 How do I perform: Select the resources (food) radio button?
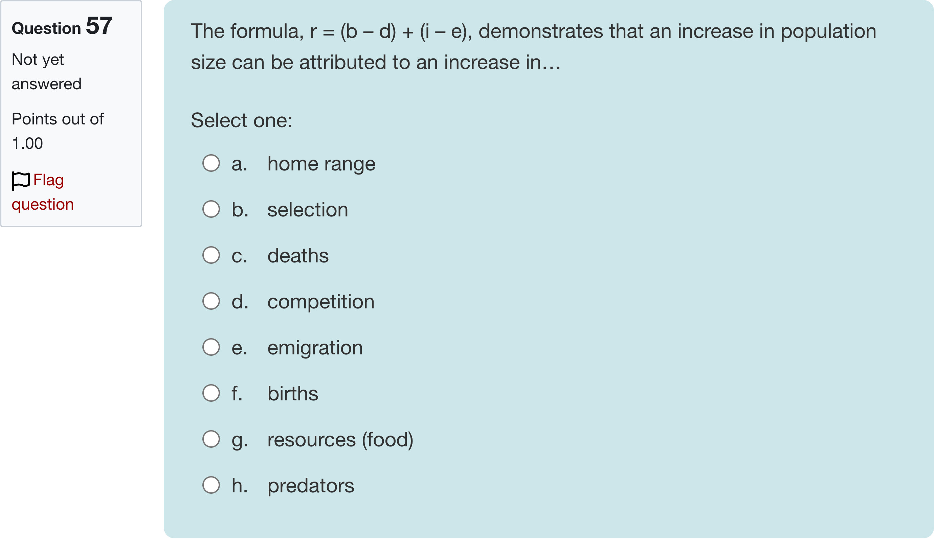coord(211,439)
